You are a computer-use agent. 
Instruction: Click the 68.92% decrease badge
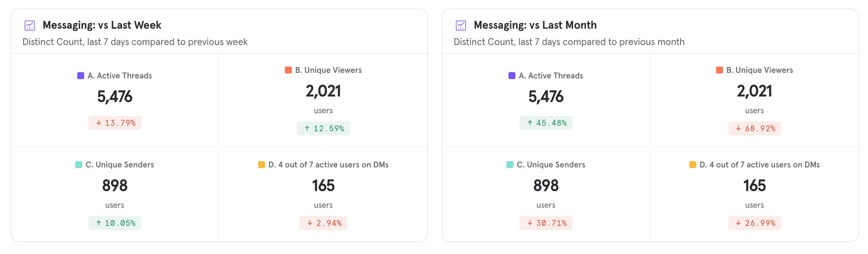tap(754, 128)
